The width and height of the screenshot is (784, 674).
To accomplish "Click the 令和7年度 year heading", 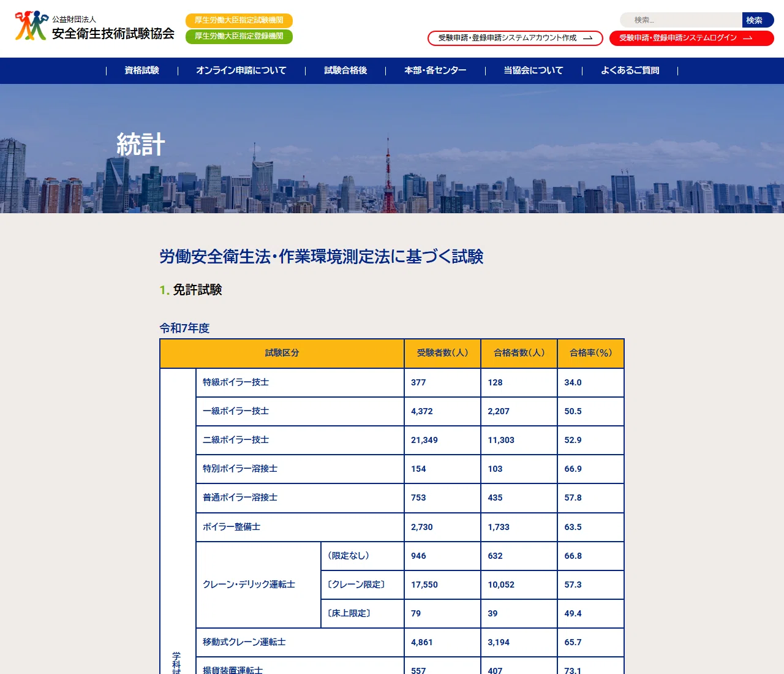I will pyautogui.click(x=184, y=328).
